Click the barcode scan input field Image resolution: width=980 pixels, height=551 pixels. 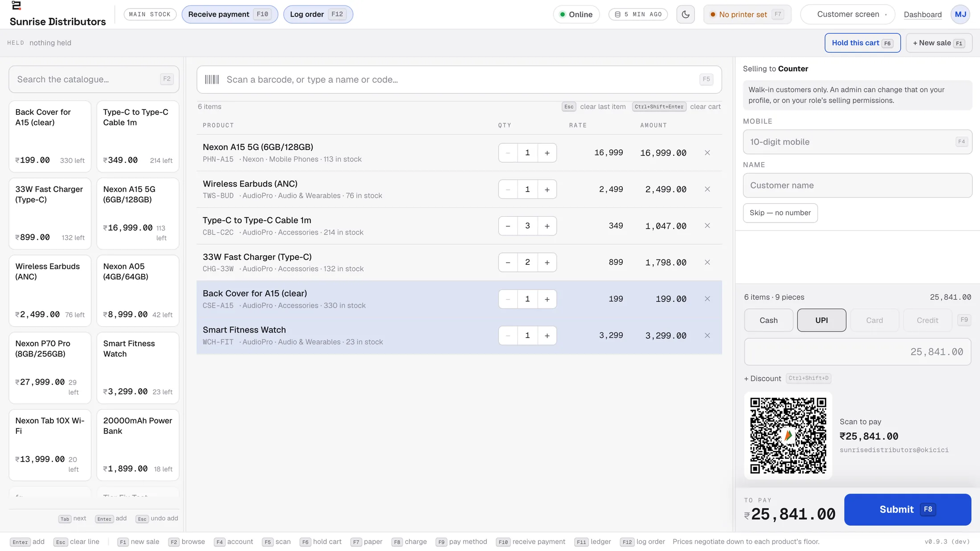click(x=459, y=80)
